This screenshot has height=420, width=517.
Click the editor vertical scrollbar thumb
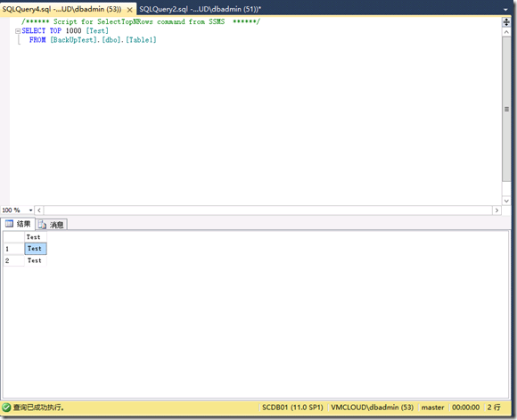click(x=506, y=109)
